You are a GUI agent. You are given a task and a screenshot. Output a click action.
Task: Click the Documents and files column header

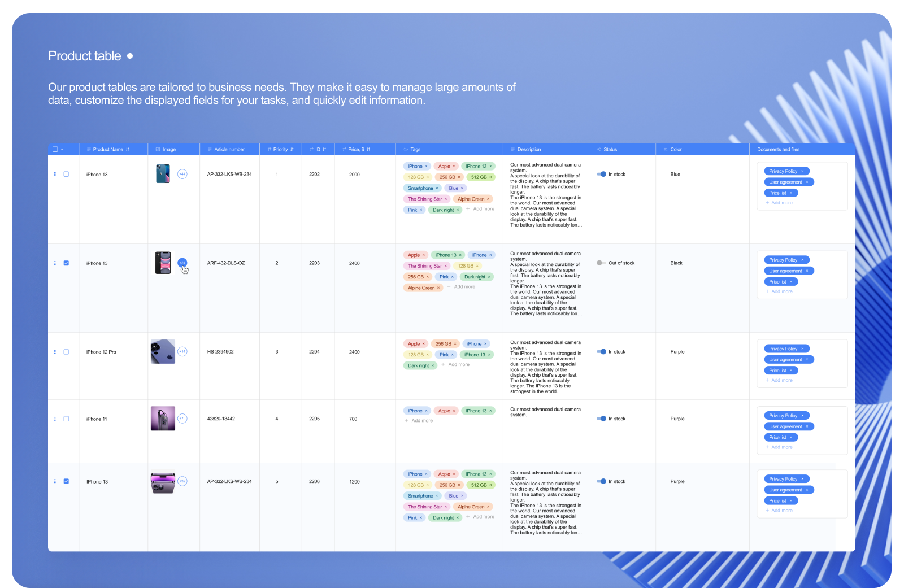tap(778, 149)
